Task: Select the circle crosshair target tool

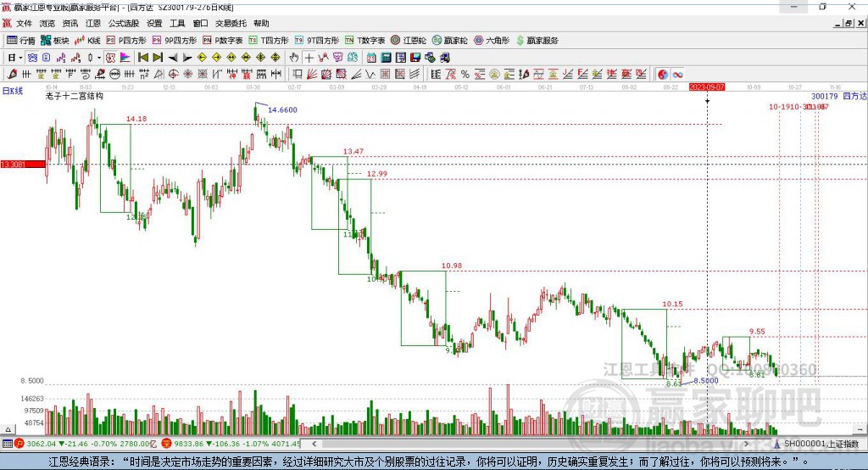Action: [173, 74]
